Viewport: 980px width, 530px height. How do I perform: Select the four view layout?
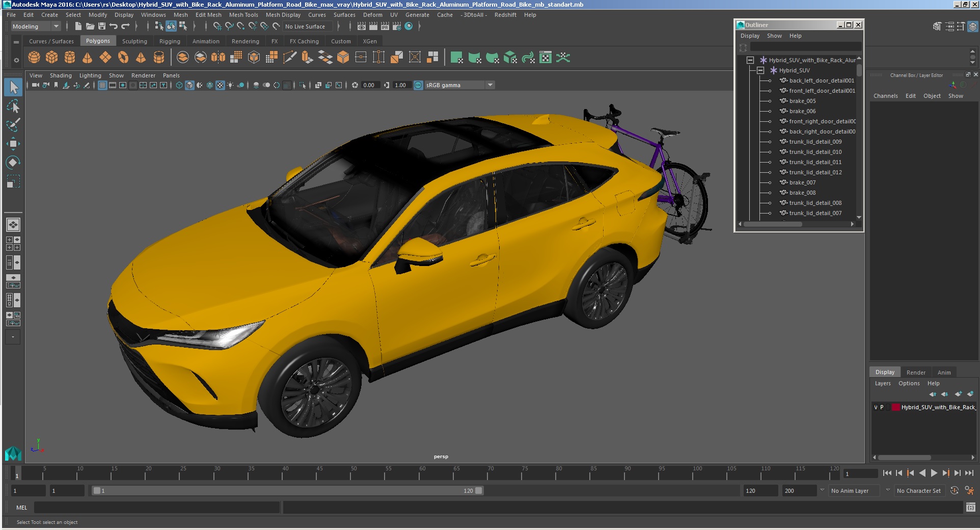click(13, 244)
